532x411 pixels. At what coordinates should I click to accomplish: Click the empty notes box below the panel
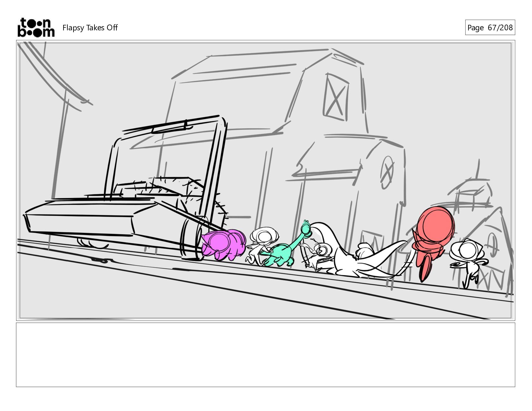(266, 355)
